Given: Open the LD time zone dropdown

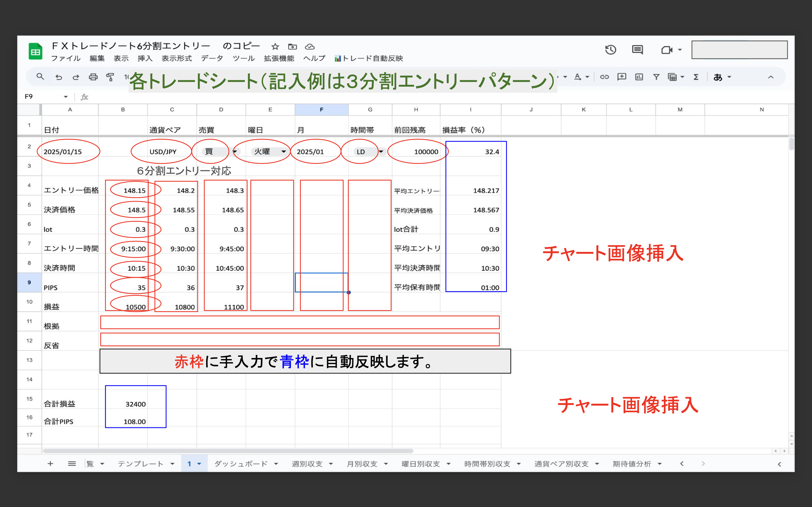Looking at the screenshot, I should [x=381, y=152].
